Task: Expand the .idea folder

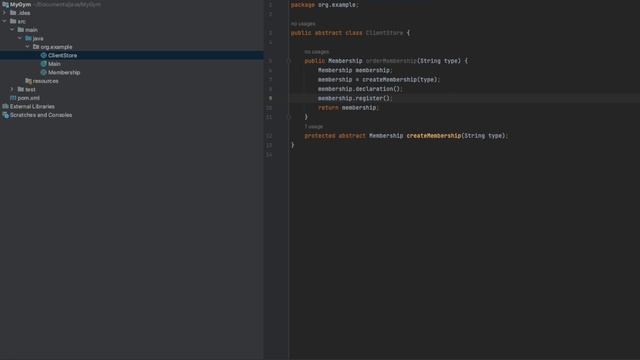Action: (4, 13)
